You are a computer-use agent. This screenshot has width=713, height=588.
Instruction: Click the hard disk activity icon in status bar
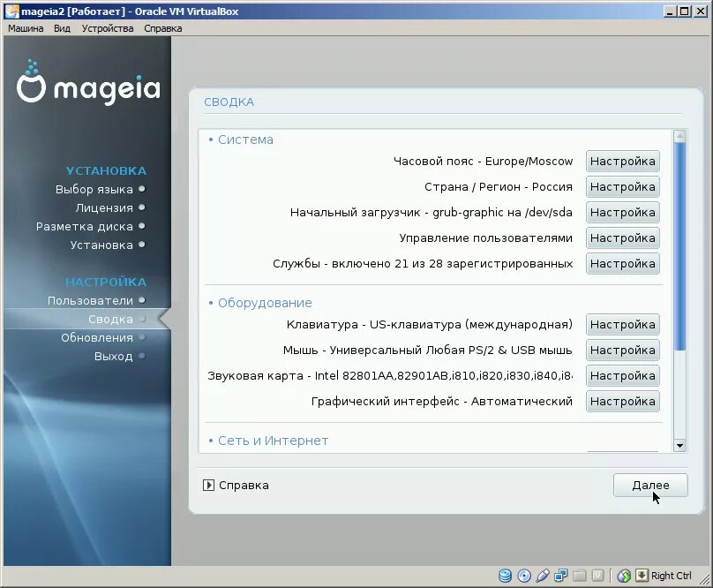(506, 576)
